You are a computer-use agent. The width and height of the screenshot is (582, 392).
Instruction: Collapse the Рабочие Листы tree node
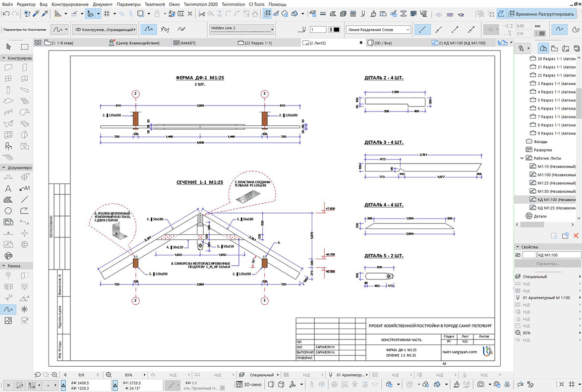[x=522, y=158]
